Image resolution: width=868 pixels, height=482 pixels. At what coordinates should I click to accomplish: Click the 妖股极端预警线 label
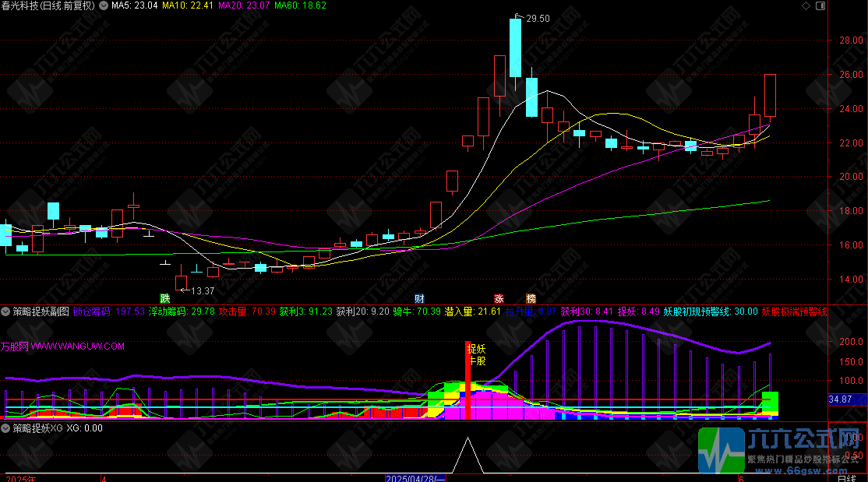(x=795, y=311)
